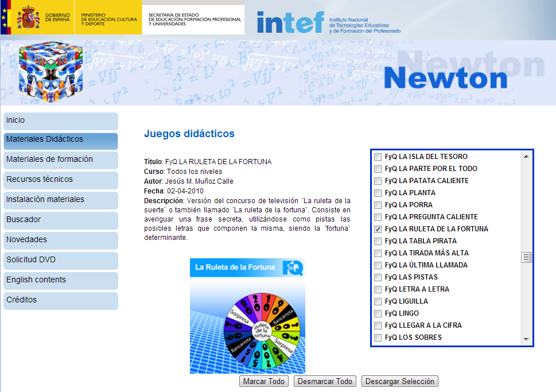The width and height of the screenshot is (556, 392).
Task: Check the FyQ LA TABLA PIRATA checkbox
Action: [x=378, y=241]
